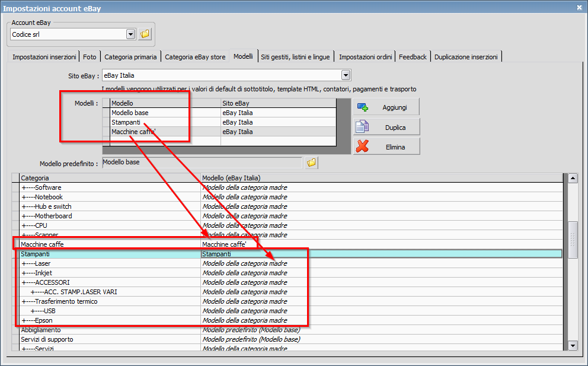Screen dimensions: 588x366
Task: Open Siti gestiti, listini e lingue tab
Action: pos(296,57)
